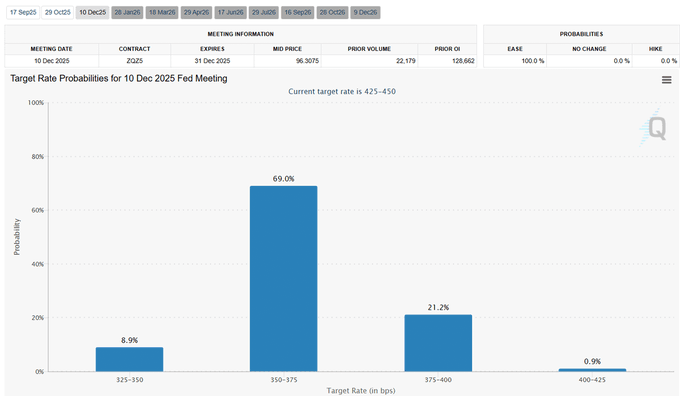Switch to the 18 Mar26 tab
Viewport: 680px width, 396px height.
[162, 13]
